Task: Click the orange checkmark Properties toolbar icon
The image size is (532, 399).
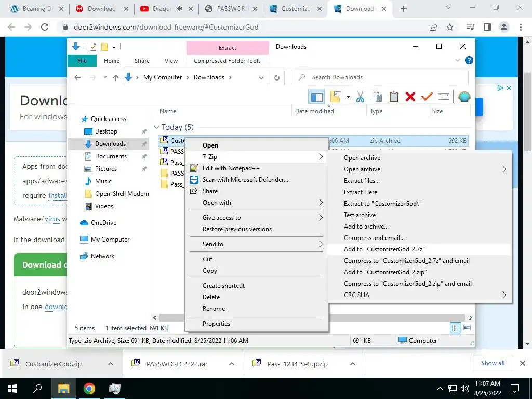Action: coord(427,97)
